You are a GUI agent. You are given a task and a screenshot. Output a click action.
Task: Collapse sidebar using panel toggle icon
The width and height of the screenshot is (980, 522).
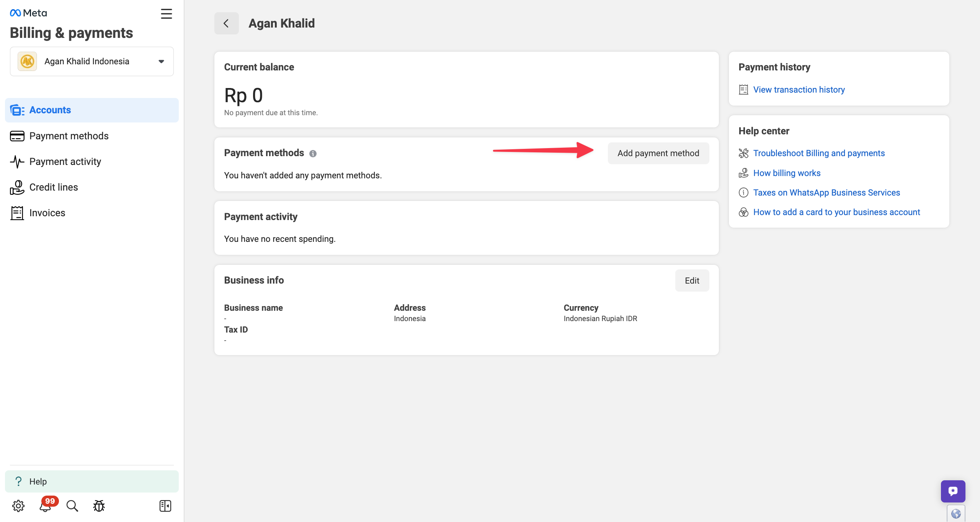click(x=165, y=506)
